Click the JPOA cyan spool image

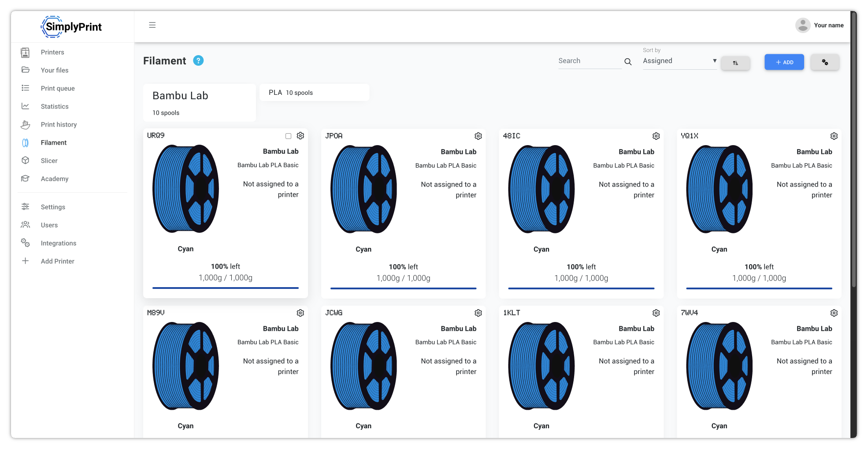pyautogui.click(x=364, y=189)
